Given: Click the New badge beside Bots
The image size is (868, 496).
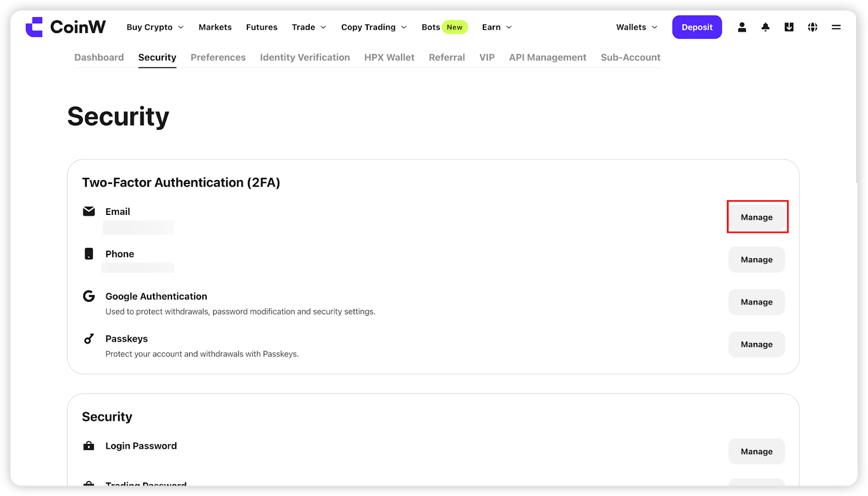Looking at the screenshot, I should pos(455,27).
